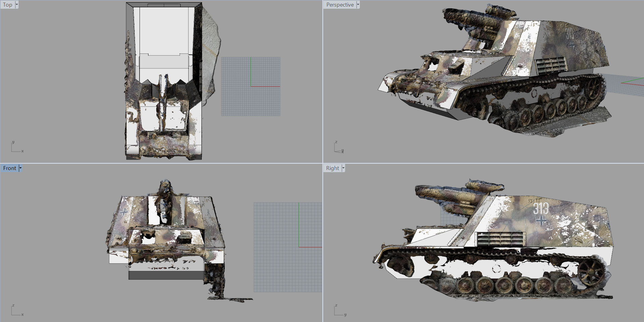Open the Right viewport dropdown arrow
644x322 pixels.
coord(343,168)
